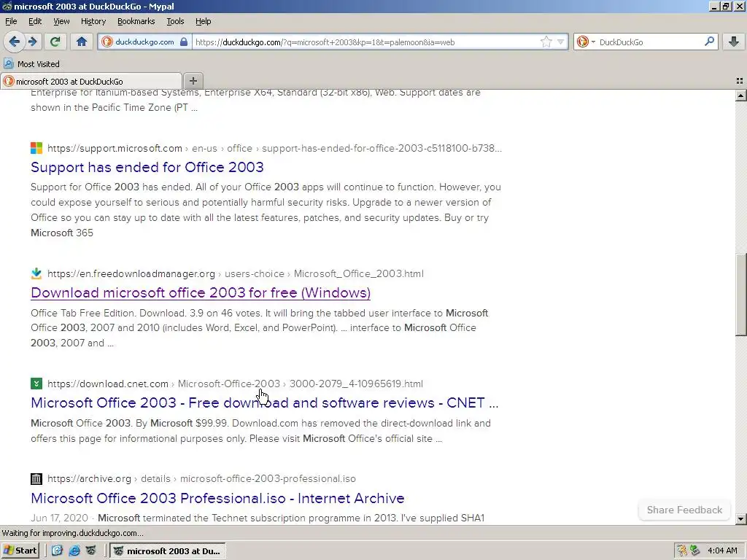747x560 pixels.
Task: Click inside the URL address field
Action: tap(365, 42)
